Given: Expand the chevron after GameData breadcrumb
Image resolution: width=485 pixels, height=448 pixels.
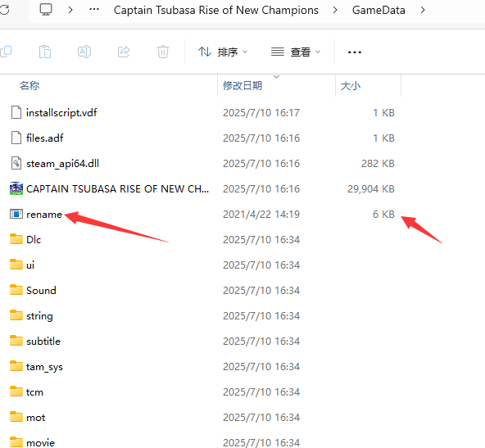Looking at the screenshot, I should 423,10.
